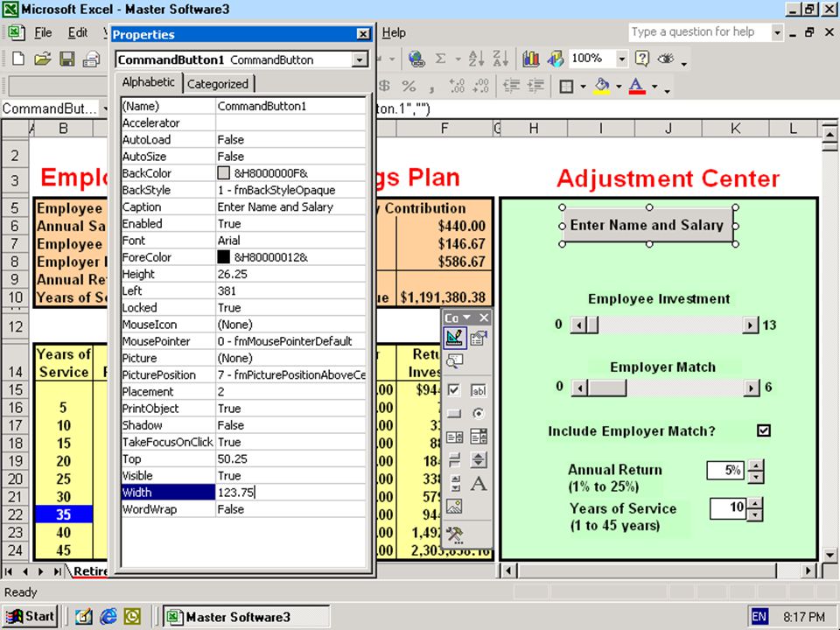Open the CommandButton1 object selector dropdown
This screenshot has width=840, height=630.
click(x=360, y=59)
